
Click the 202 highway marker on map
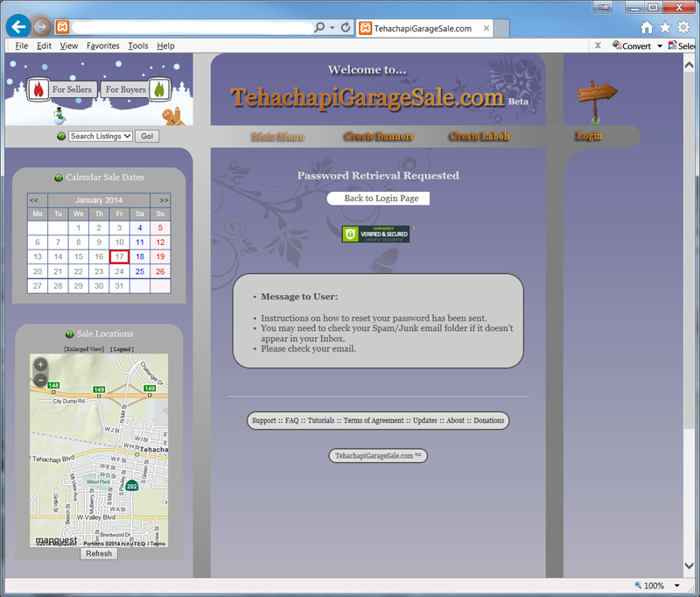132,486
